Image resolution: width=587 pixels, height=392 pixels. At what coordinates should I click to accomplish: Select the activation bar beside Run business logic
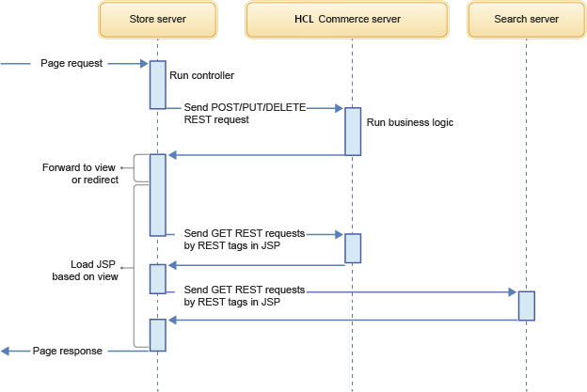point(353,132)
